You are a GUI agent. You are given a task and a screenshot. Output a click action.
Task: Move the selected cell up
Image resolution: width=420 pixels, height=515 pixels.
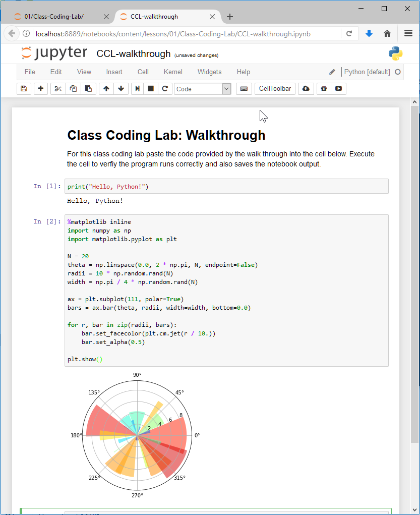106,89
